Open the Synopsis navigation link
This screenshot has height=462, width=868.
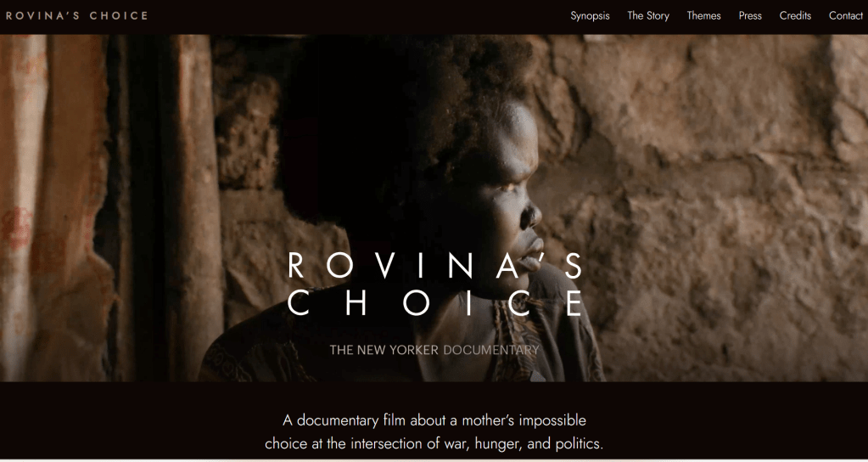[x=590, y=16]
